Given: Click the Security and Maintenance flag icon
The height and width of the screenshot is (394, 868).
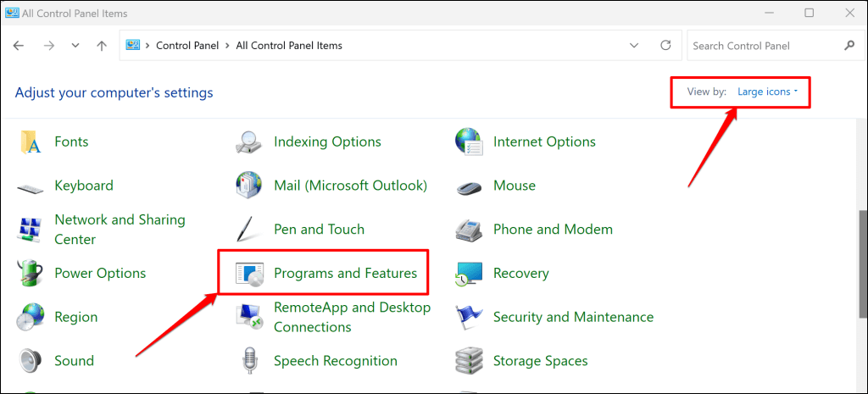Looking at the screenshot, I should [468, 318].
